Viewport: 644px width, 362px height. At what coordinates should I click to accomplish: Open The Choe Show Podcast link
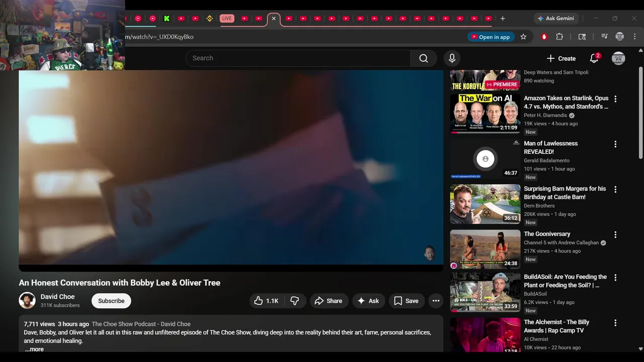tap(141, 324)
